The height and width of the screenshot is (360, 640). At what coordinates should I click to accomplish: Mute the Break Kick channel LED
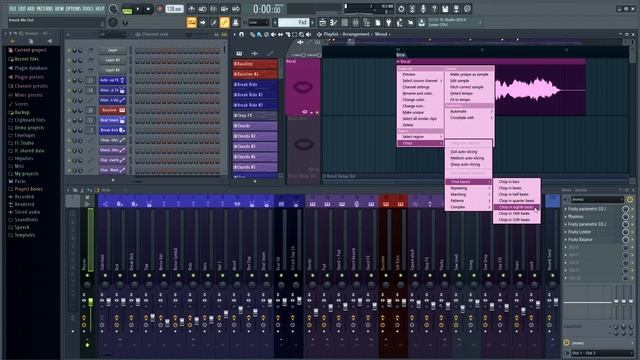(69, 130)
